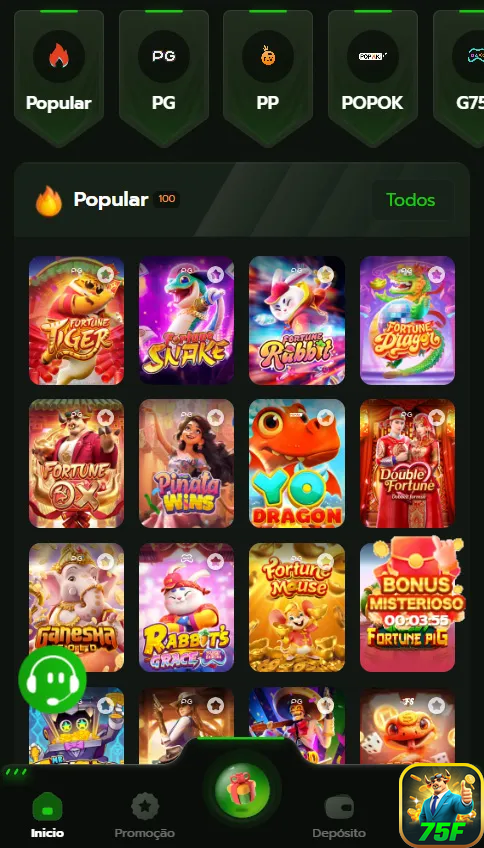Select the POPOK provider category
Viewport: 484px width, 848px height.
coord(373,76)
